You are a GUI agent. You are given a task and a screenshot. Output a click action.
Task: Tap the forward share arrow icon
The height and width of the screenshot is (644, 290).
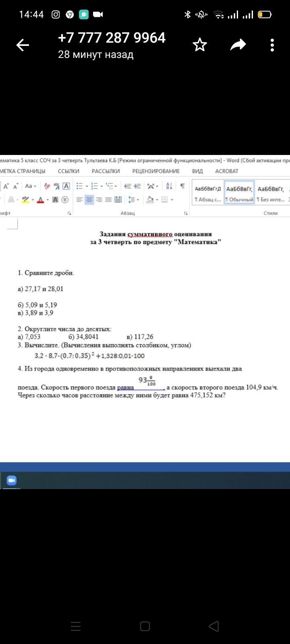[238, 45]
